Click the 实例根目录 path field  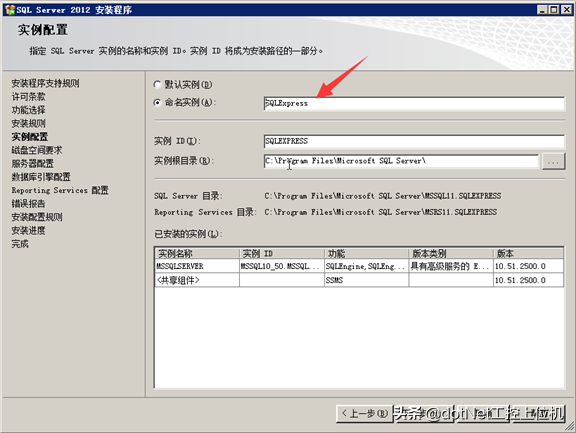point(401,161)
